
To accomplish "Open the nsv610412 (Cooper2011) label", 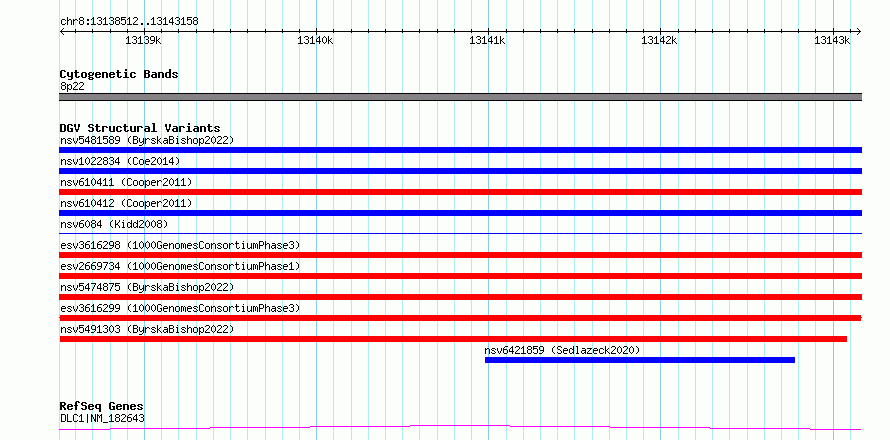I will 126,203.
